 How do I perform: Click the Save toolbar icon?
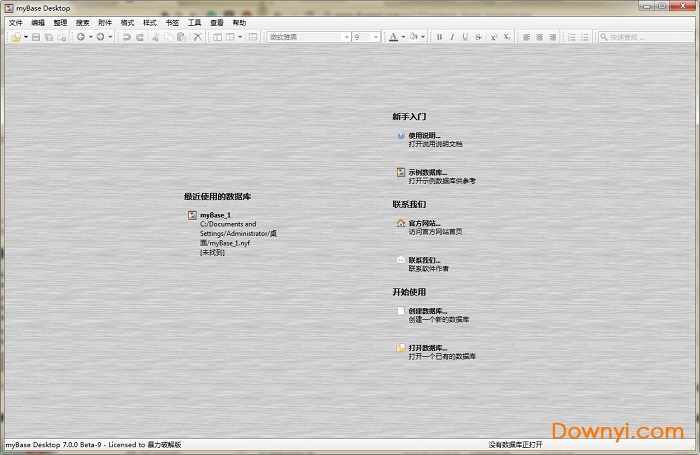(x=36, y=37)
